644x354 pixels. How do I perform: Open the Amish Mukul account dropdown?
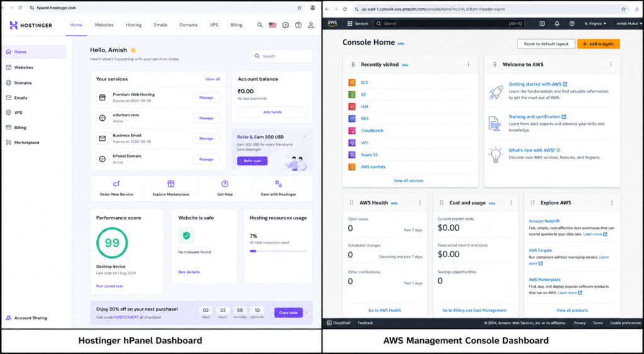[629, 23]
